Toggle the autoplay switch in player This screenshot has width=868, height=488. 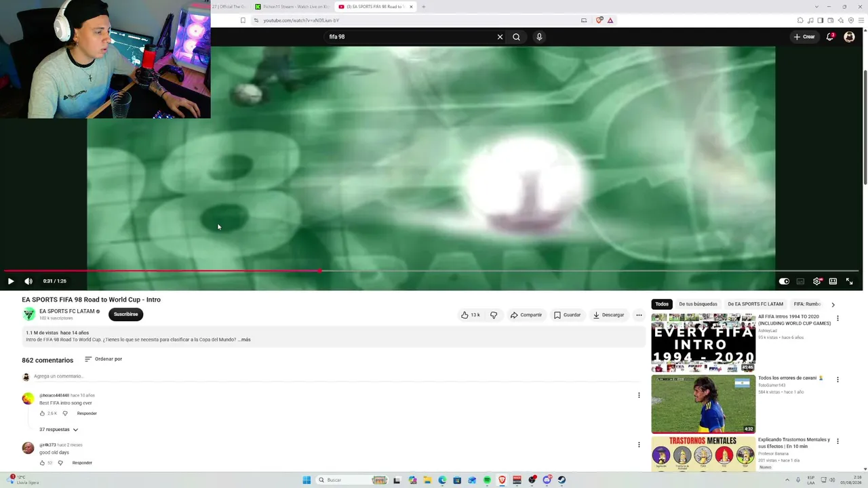pyautogui.click(x=784, y=281)
